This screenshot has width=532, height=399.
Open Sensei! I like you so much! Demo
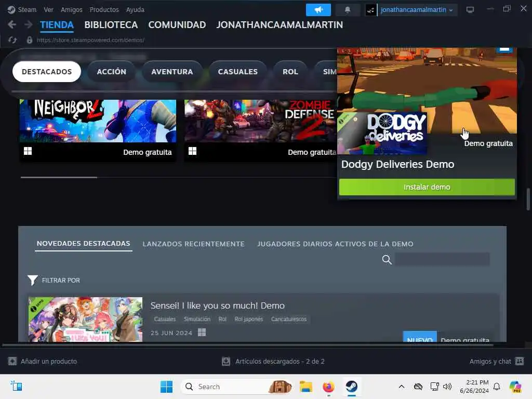pos(218,305)
